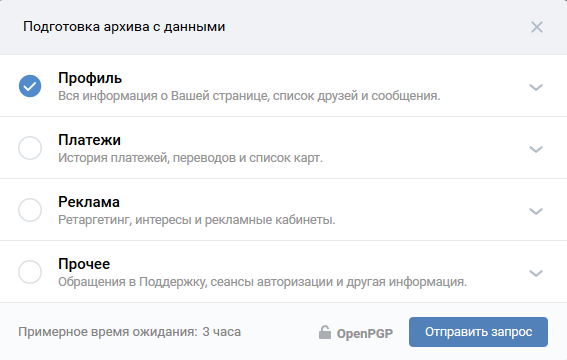Send request via Отправить запрос button
This screenshot has height=360, width=567.
[x=478, y=332]
